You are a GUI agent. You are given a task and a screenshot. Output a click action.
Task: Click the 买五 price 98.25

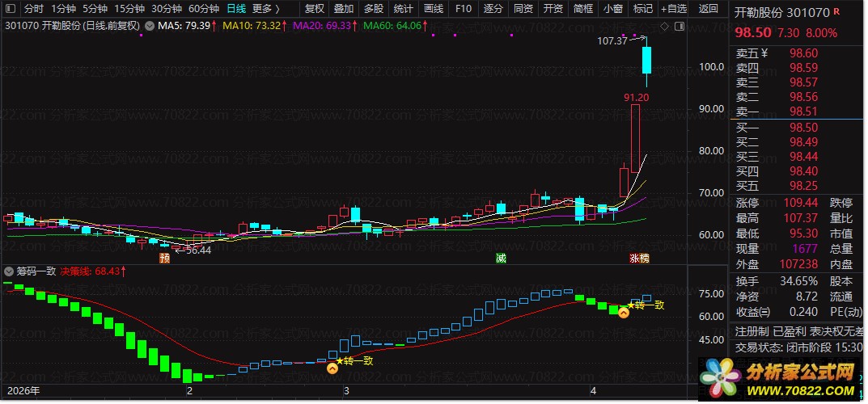803,186
